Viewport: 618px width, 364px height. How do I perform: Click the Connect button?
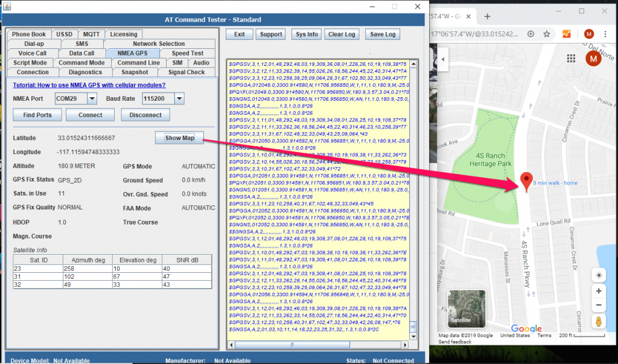tap(91, 115)
